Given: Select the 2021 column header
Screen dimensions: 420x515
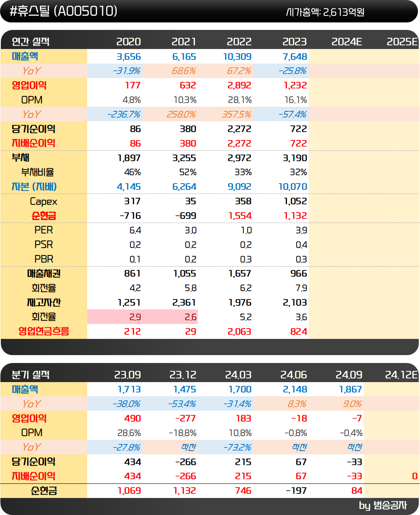Looking at the screenshot, I should point(184,42).
